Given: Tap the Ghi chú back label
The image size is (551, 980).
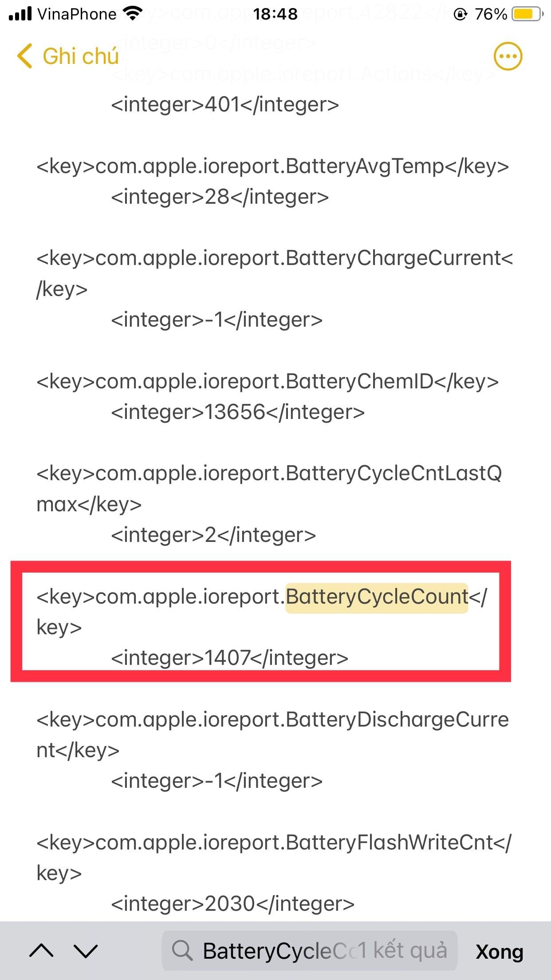Looking at the screenshot, I should coord(81,56).
